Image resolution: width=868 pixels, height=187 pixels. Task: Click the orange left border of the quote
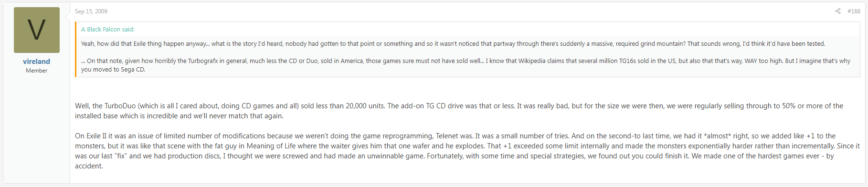click(x=76, y=49)
